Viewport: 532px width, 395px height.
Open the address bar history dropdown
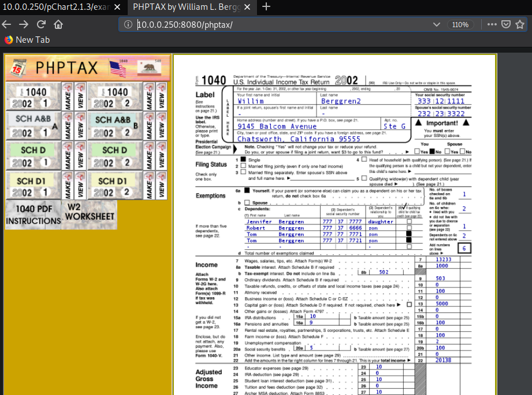pos(436,24)
